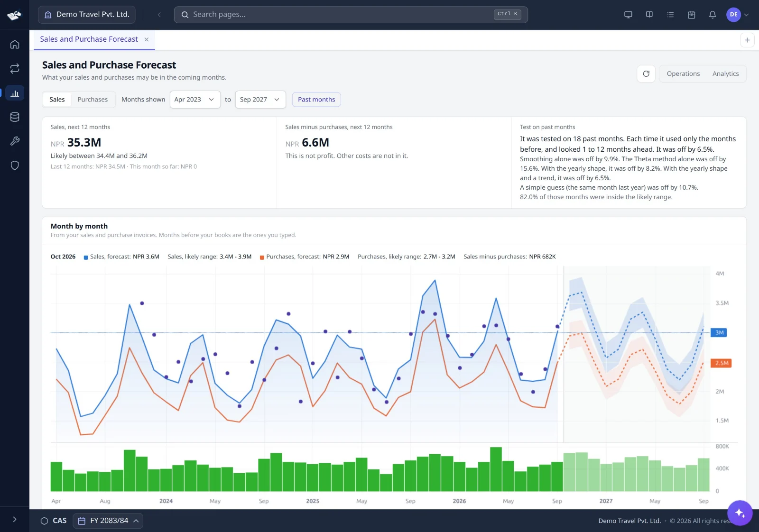The width and height of the screenshot is (759, 532).
Task: Click the CAS button in footer
Action: pyautogui.click(x=54, y=521)
